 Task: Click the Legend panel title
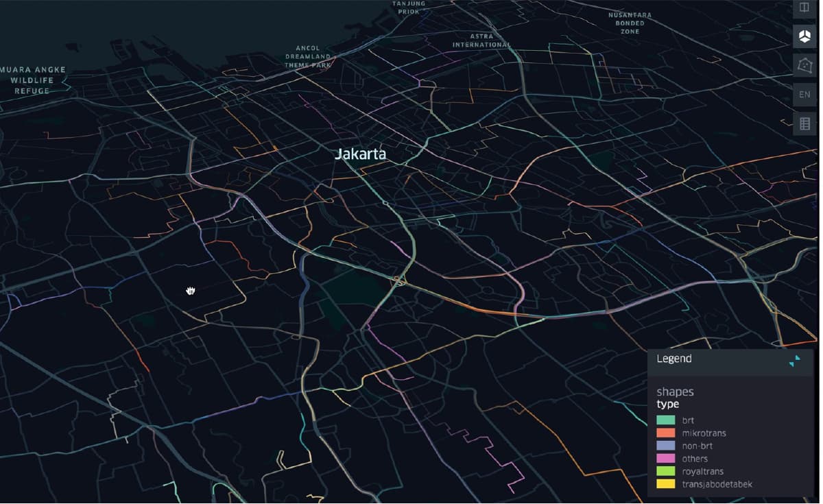(x=674, y=359)
